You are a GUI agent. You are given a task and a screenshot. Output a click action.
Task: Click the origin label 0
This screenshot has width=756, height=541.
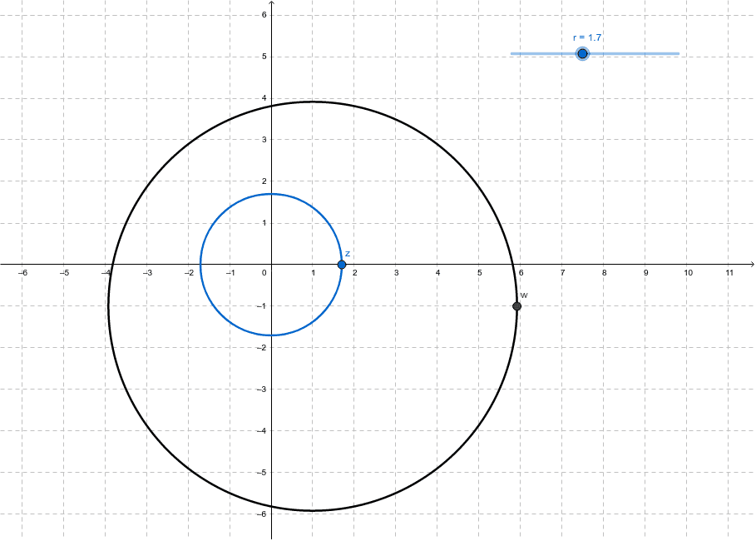click(x=264, y=273)
